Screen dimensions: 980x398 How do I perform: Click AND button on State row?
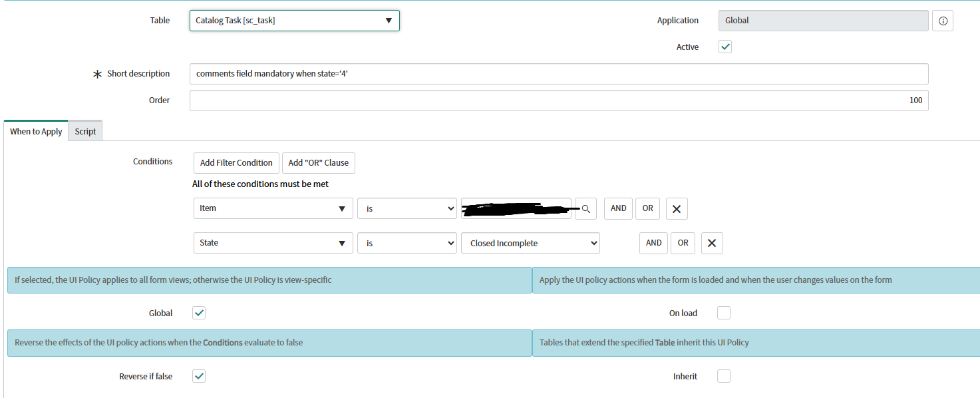click(x=653, y=243)
